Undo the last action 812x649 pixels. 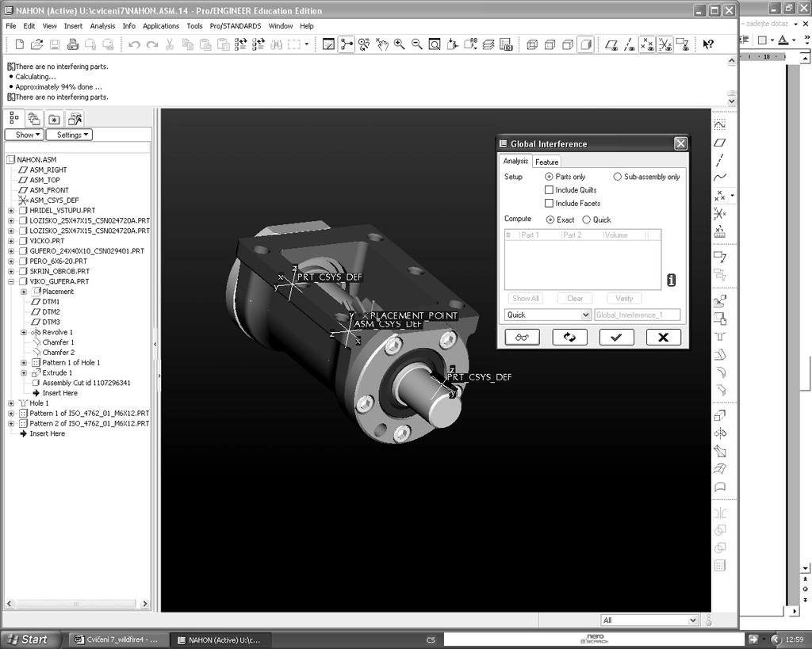(134, 44)
